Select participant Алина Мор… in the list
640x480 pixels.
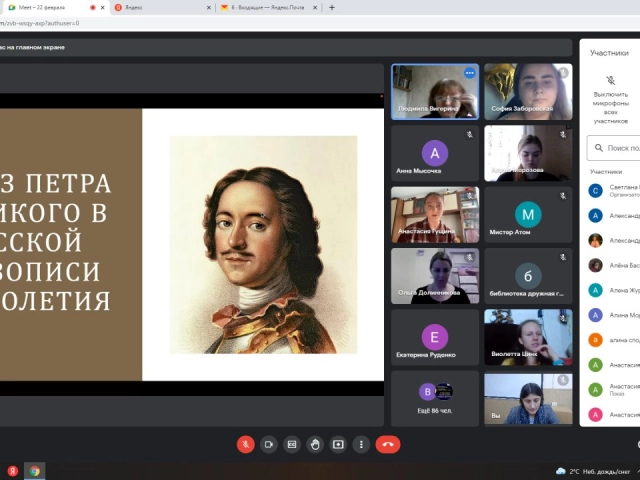[x=613, y=315]
